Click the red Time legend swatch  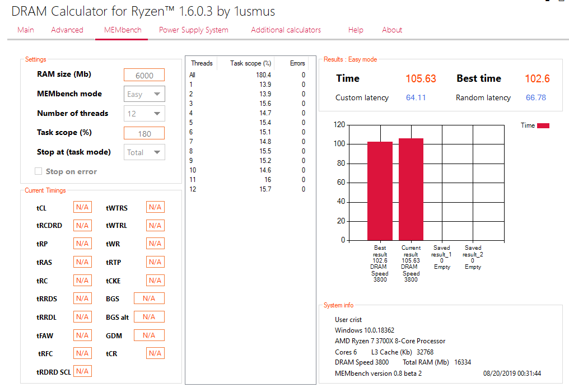pyautogui.click(x=543, y=125)
